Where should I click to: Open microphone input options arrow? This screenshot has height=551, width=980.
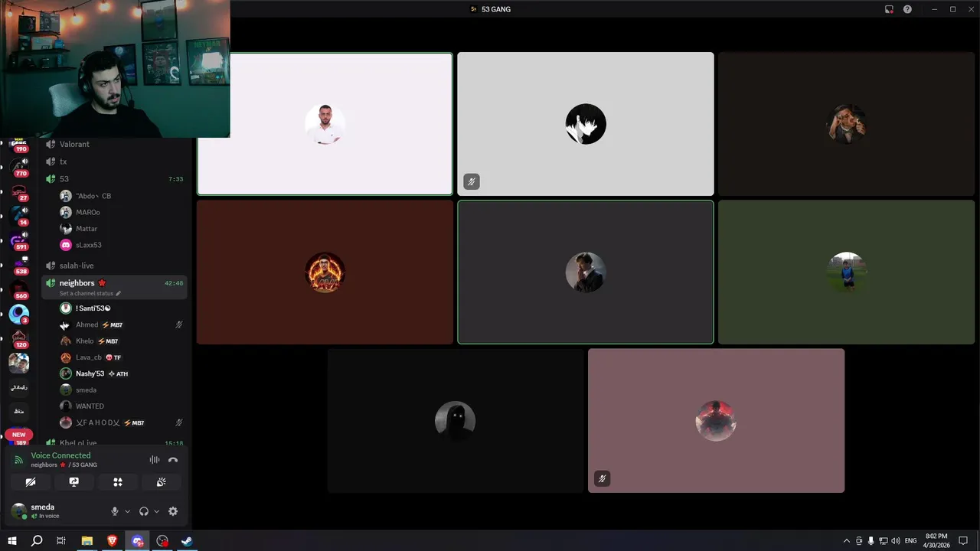127,511
